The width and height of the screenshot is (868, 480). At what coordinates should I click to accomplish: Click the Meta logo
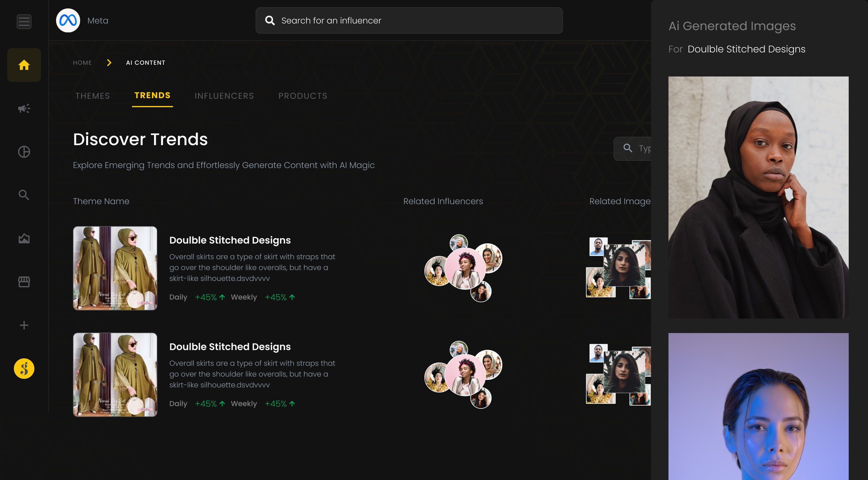click(68, 20)
